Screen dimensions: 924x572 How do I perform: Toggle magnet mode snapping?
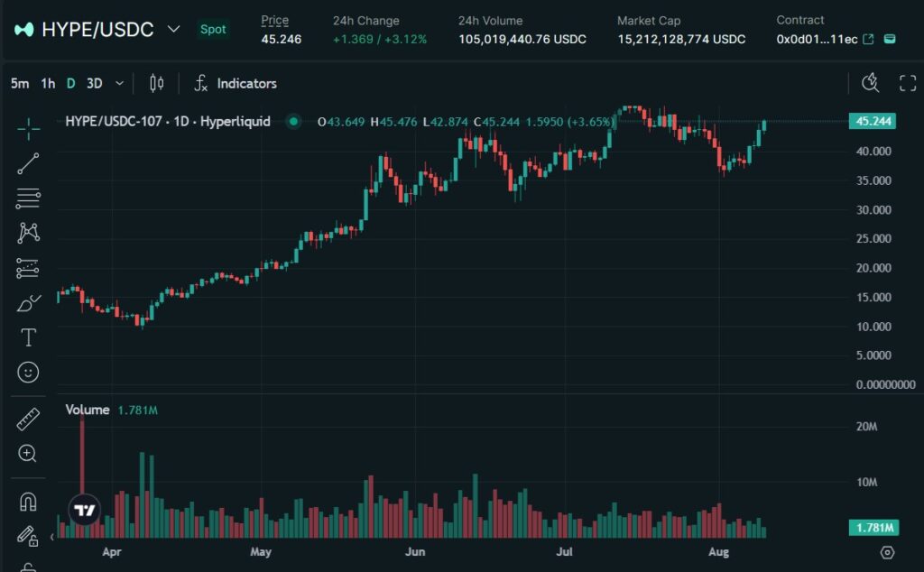pyautogui.click(x=28, y=501)
